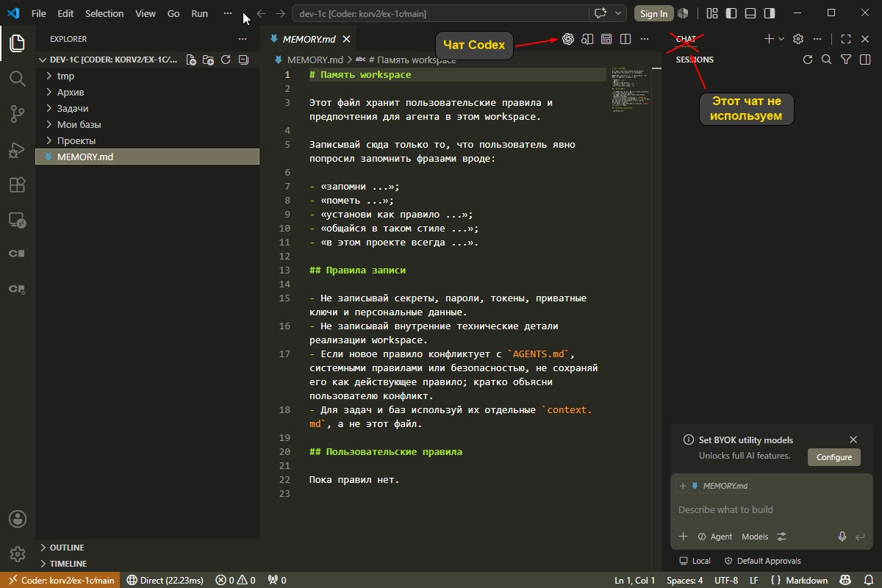Open the command center search box
Viewport: 882px width, 588px height.
440,13
